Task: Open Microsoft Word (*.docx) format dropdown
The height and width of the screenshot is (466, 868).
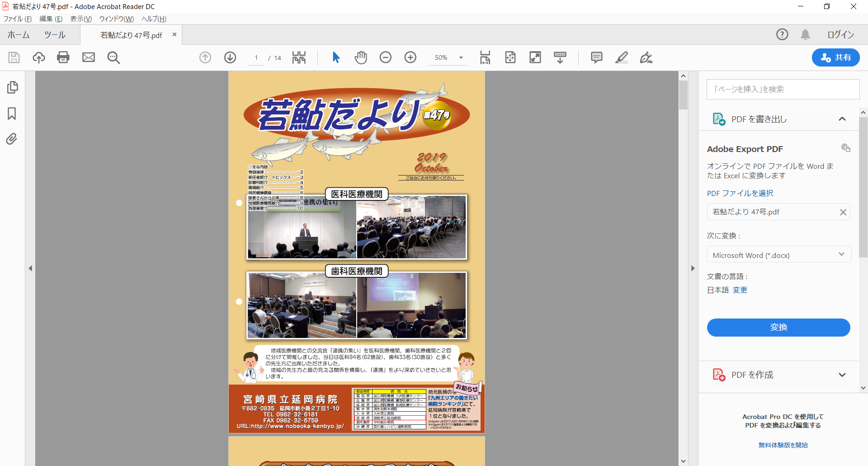Action: (x=779, y=254)
